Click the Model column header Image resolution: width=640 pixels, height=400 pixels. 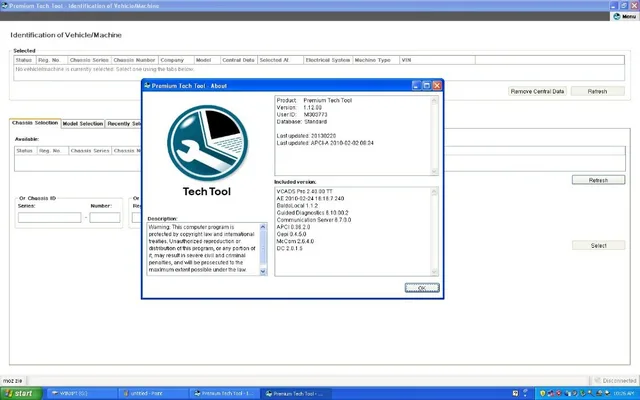click(207, 60)
